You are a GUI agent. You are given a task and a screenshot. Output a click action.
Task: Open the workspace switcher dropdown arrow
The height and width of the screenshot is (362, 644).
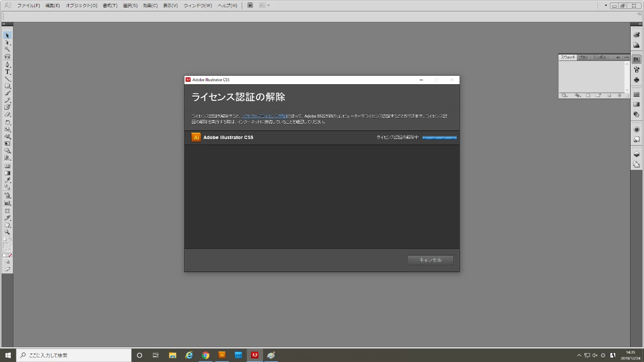tap(606, 5)
